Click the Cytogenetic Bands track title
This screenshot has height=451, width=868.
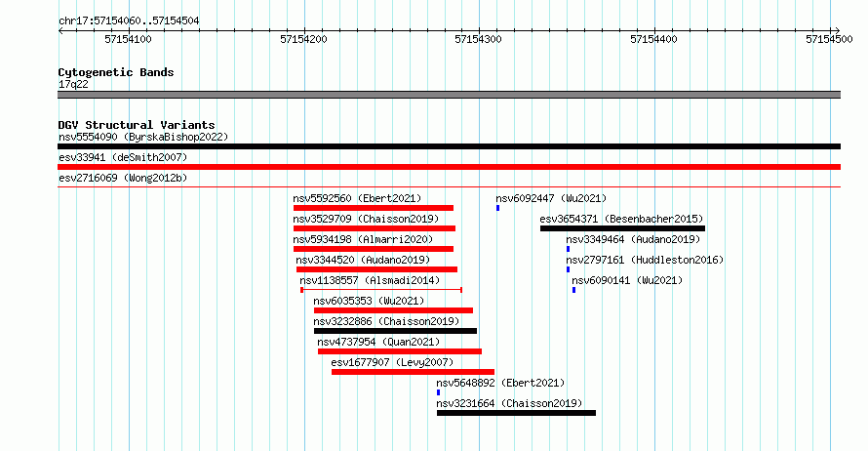[116, 72]
